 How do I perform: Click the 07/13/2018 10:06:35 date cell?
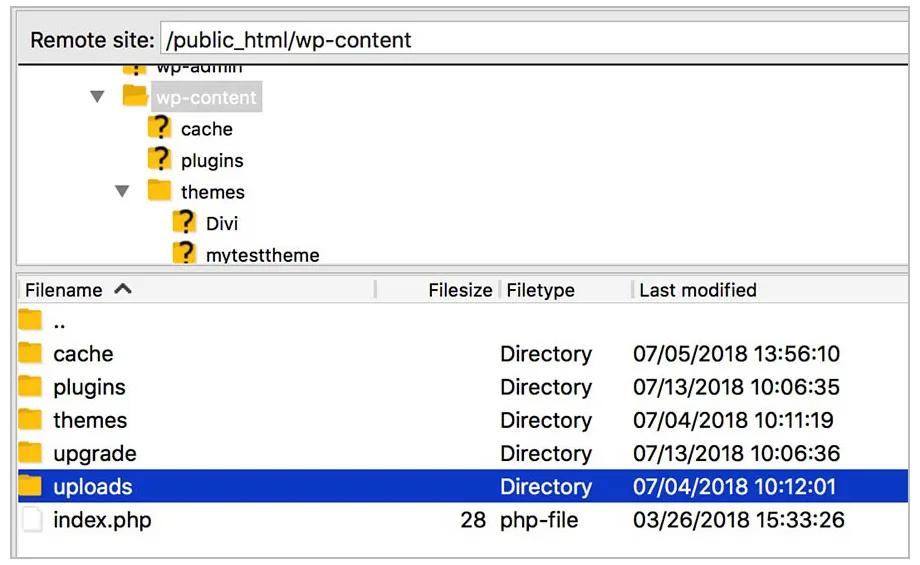point(736,387)
